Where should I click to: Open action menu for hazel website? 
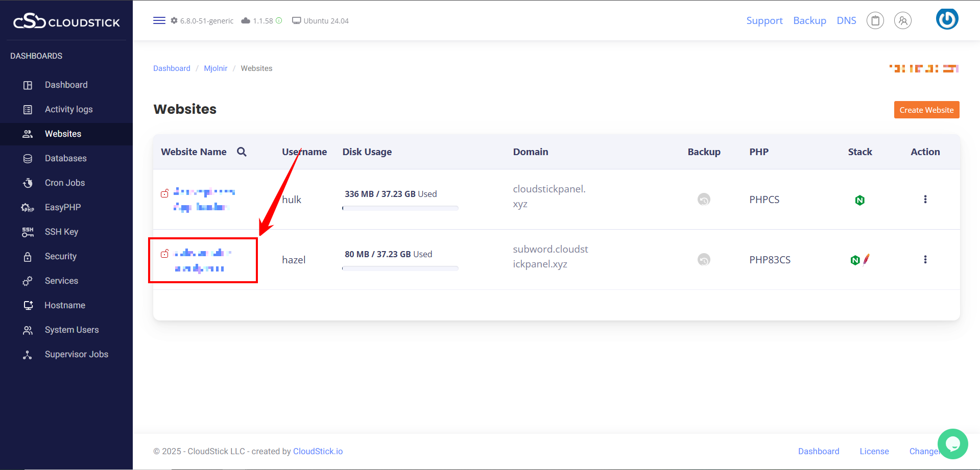coord(925,260)
